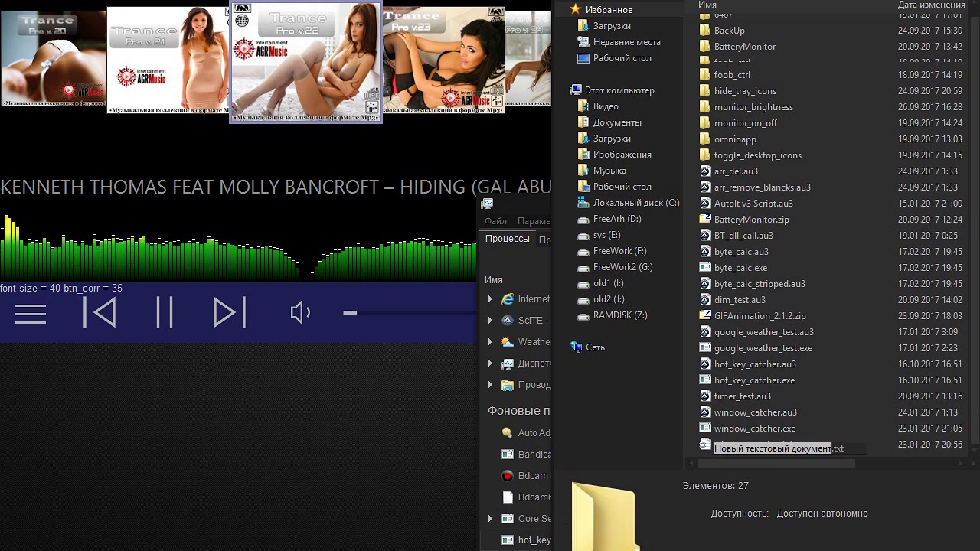Open the Документы folder in sidebar
The image size is (980, 551).
pyautogui.click(x=609, y=122)
